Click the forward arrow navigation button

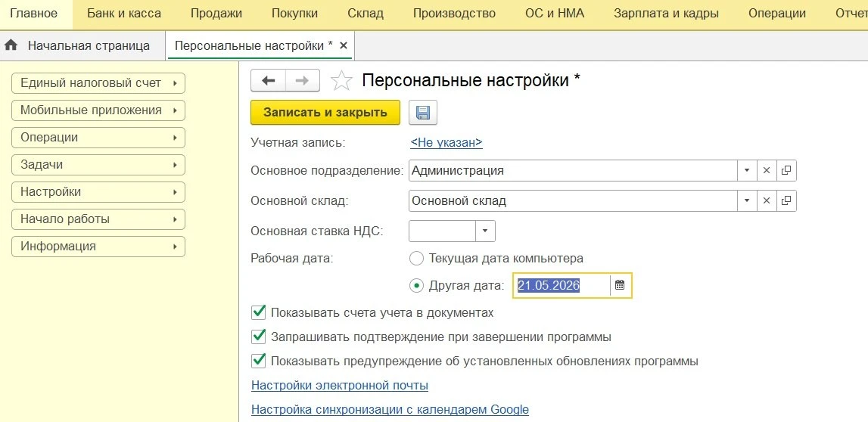pyautogui.click(x=303, y=81)
